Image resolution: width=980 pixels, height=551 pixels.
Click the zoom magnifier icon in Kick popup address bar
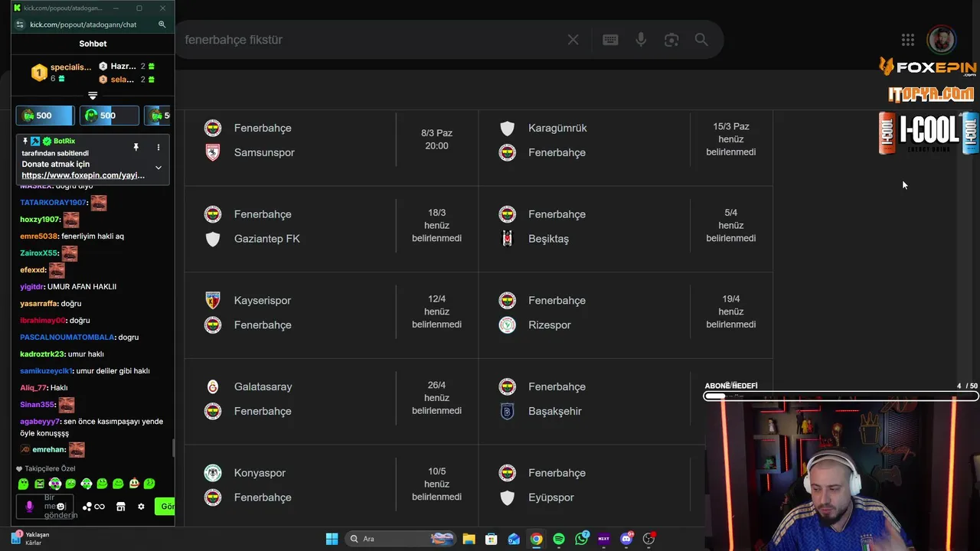tap(162, 24)
